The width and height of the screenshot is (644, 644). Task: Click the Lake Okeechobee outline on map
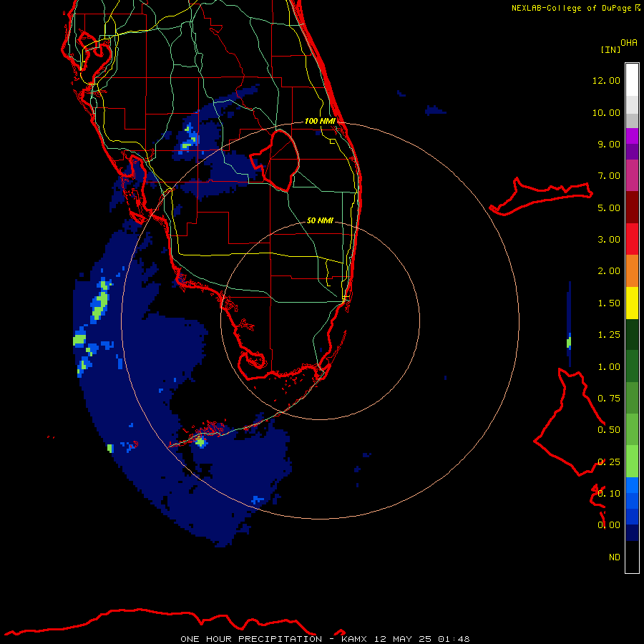coord(275,160)
